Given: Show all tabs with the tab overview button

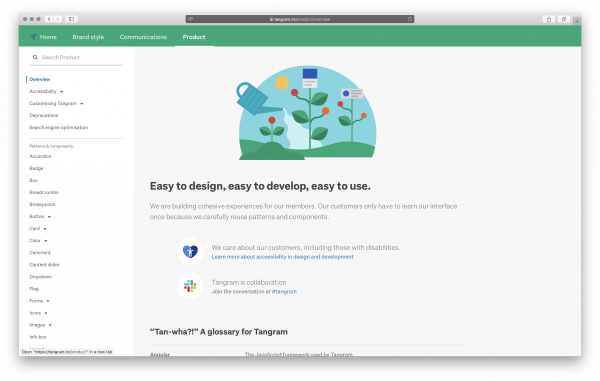Looking at the screenshot, I should [564, 19].
